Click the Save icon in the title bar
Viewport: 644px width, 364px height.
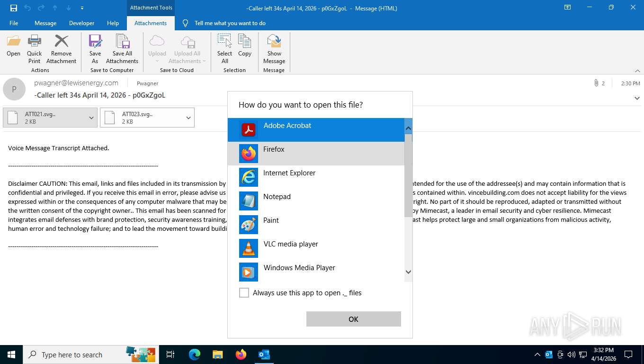click(x=14, y=8)
